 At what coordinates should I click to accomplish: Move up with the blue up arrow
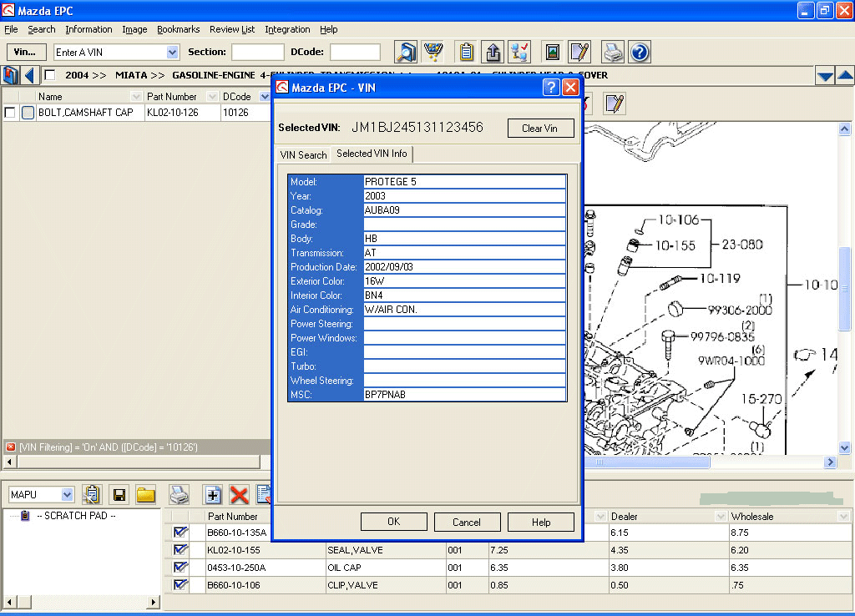pos(845,76)
